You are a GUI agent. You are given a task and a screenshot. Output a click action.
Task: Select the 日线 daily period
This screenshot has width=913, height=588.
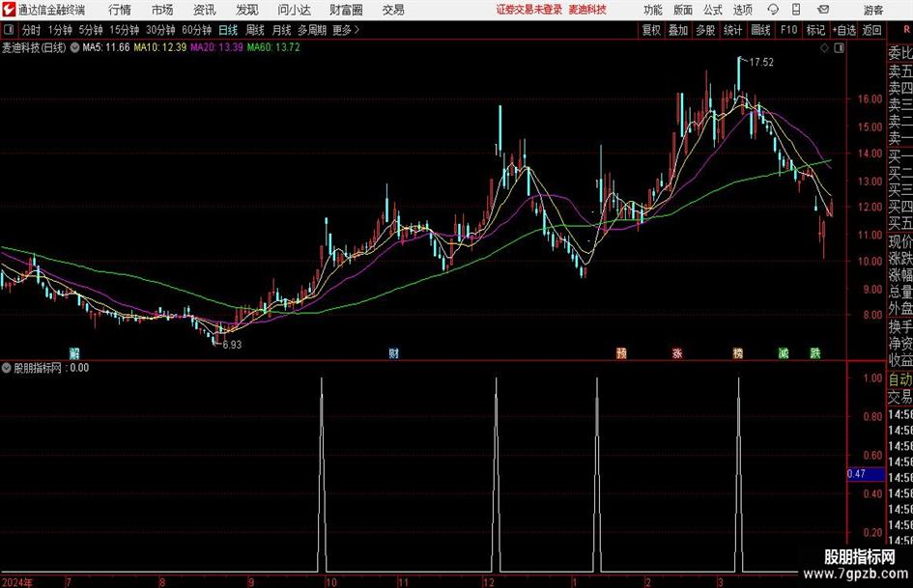point(228,30)
